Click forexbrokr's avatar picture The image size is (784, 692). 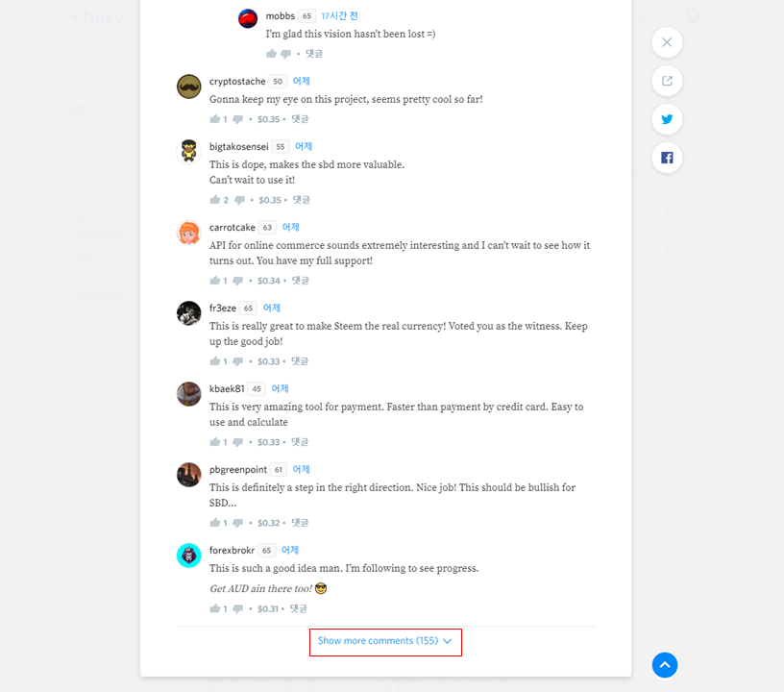[x=189, y=556]
